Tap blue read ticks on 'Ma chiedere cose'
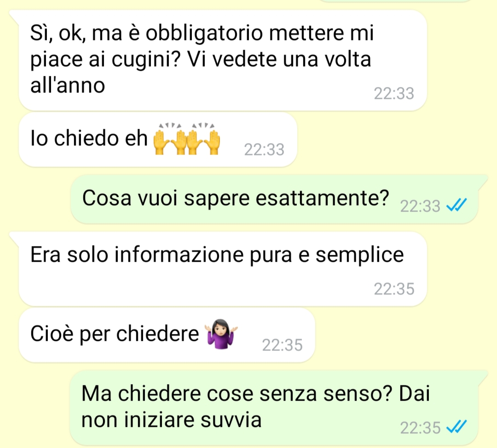497x448 pixels. pos(457,426)
